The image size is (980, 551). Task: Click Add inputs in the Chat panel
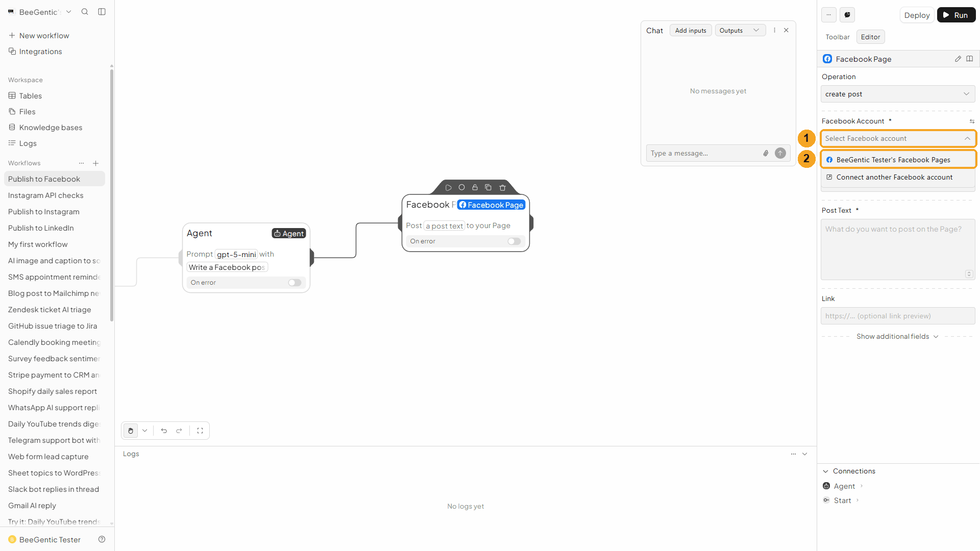click(x=691, y=31)
